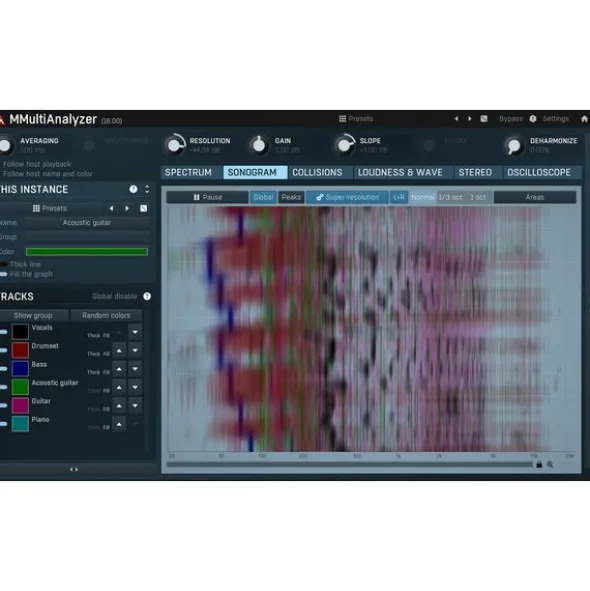This screenshot has height=591, width=590.
Task: Move Vocals track down
Action: (135, 332)
